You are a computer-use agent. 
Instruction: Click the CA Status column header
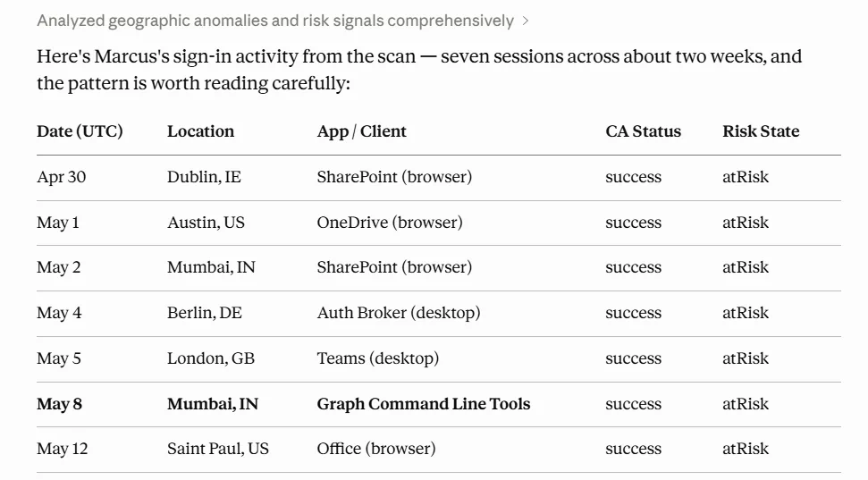point(643,131)
